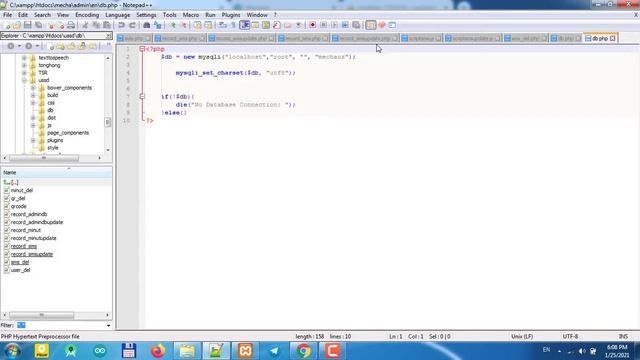Screen dimensions: 640x360
Task: Click the Playback macro icon
Action: 334,25
